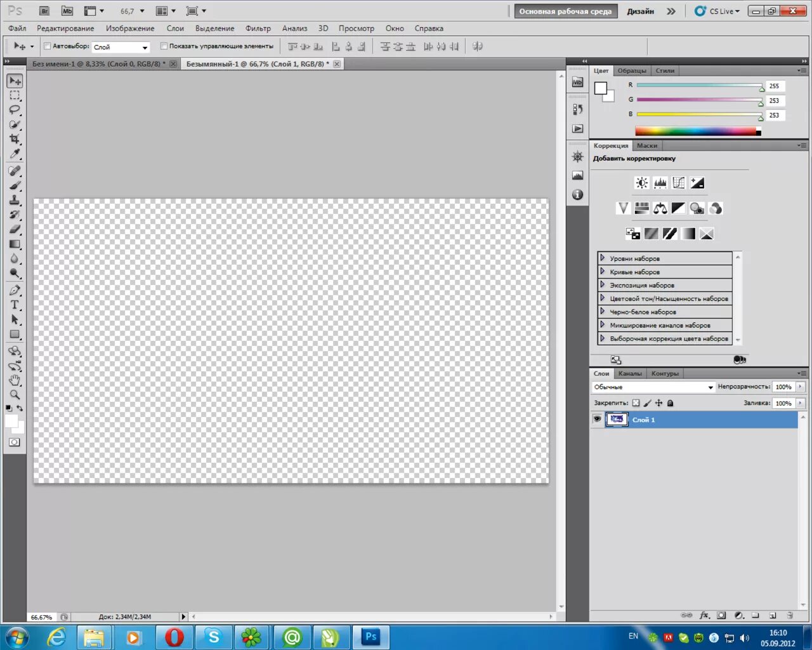Add Curves adjustment icon

(x=679, y=183)
